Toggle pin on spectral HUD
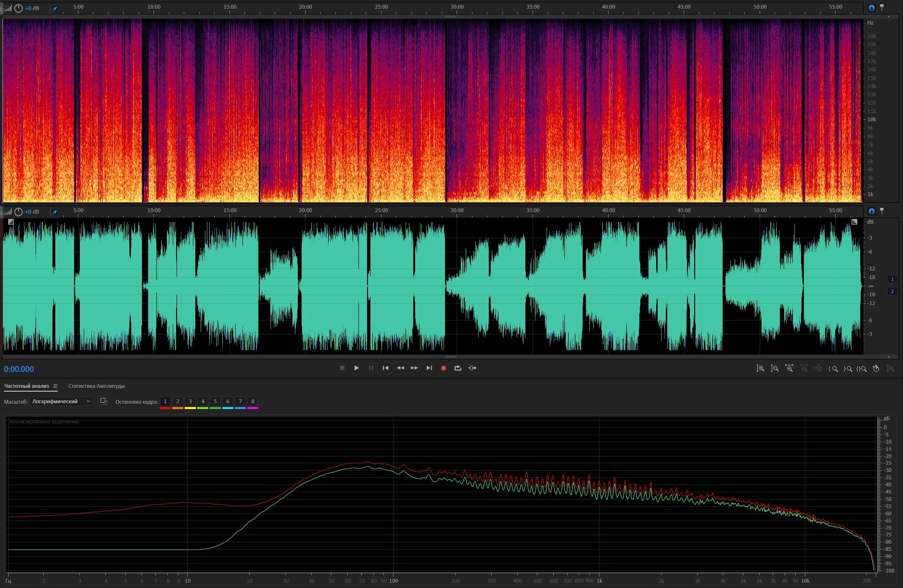903x588 pixels. pos(54,9)
